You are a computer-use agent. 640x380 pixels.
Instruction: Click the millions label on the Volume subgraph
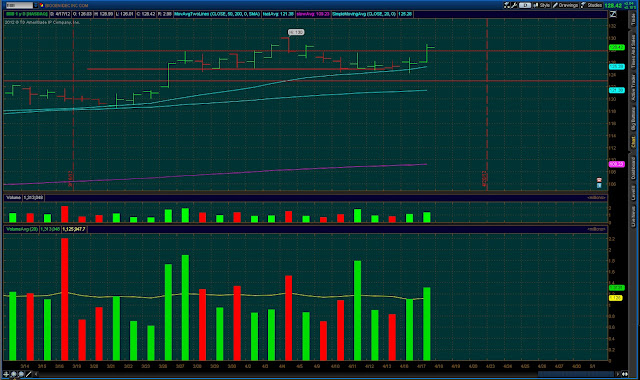tap(596, 198)
